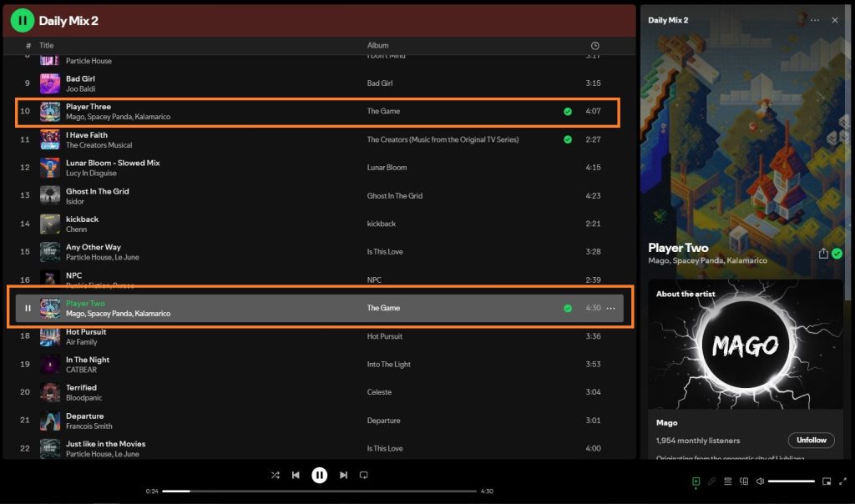855x504 pixels.
Task: Open artist Bloodpanic link
Action: (84, 398)
